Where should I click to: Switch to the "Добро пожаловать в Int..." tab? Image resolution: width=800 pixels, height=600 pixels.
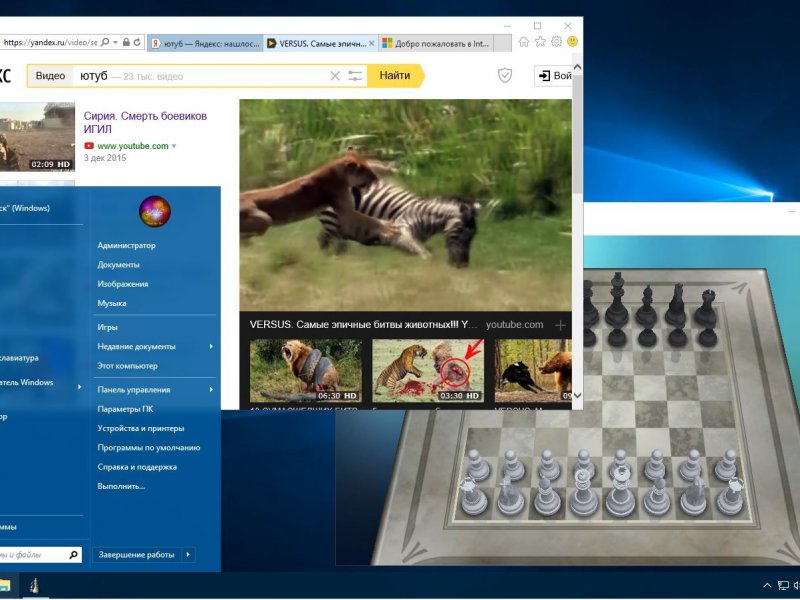click(x=437, y=44)
